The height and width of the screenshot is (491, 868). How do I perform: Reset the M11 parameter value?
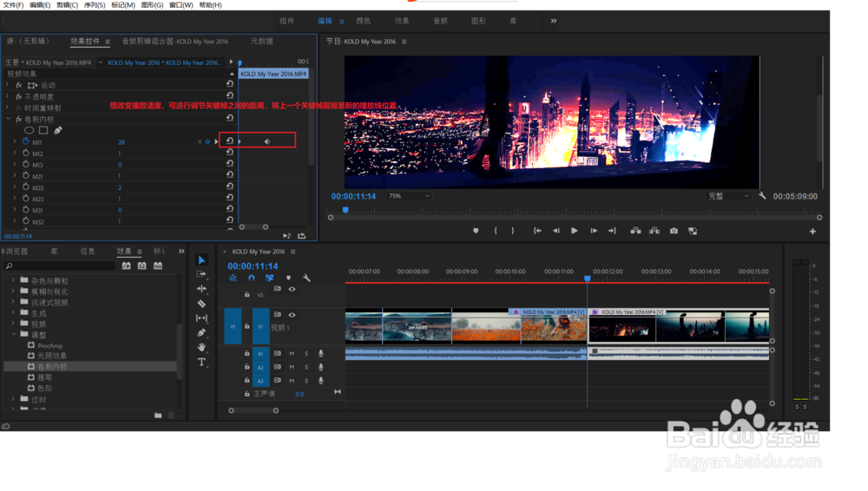pyautogui.click(x=230, y=141)
